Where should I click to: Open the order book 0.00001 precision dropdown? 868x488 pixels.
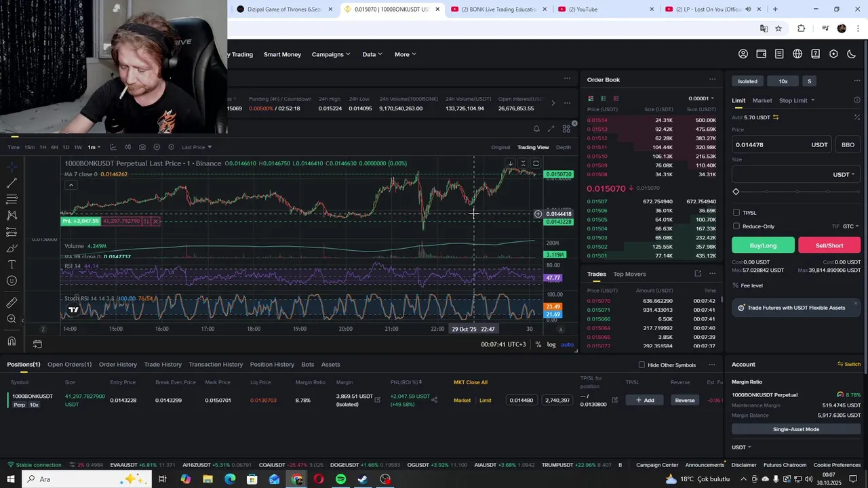tap(701, 99)
